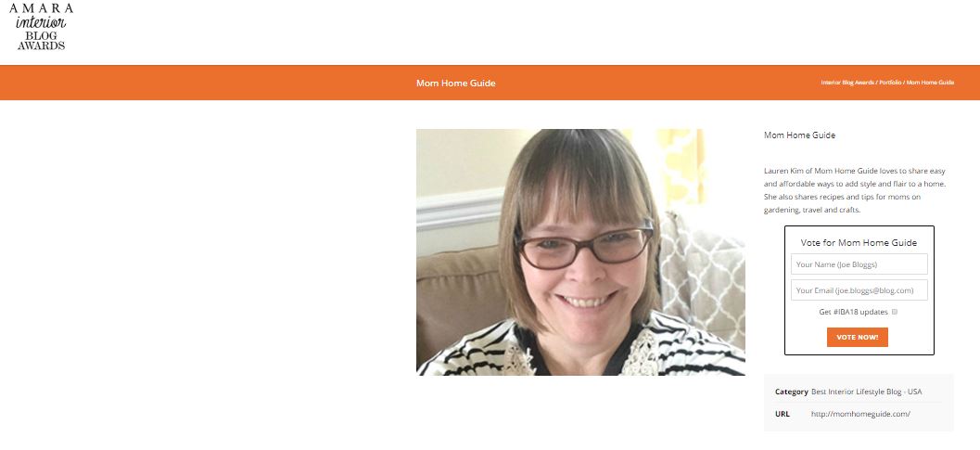Click the Best Interior Lifestyle Blog - USA category
This screenshot has width=980, height=450.
(x=866, y=392)
